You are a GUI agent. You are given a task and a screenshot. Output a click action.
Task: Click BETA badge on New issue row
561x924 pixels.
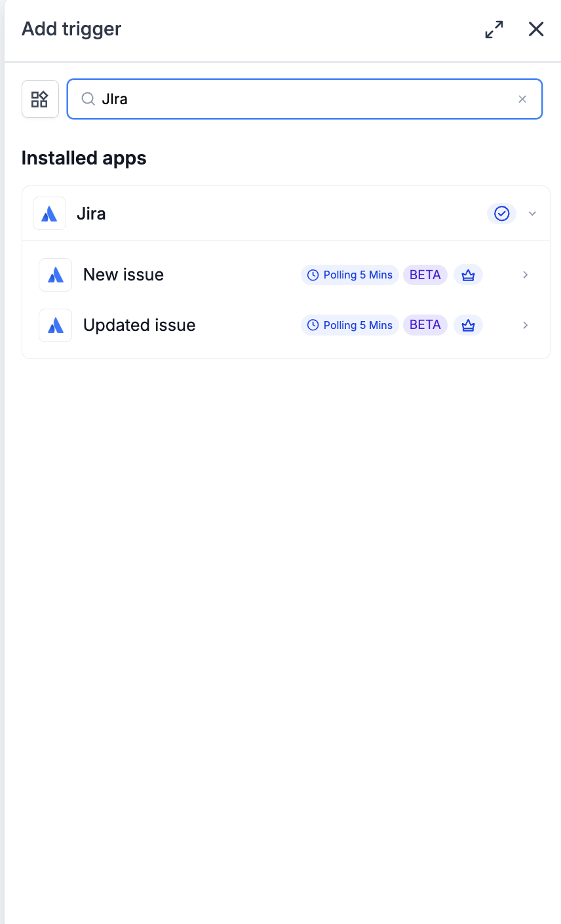tap(425, 275)
